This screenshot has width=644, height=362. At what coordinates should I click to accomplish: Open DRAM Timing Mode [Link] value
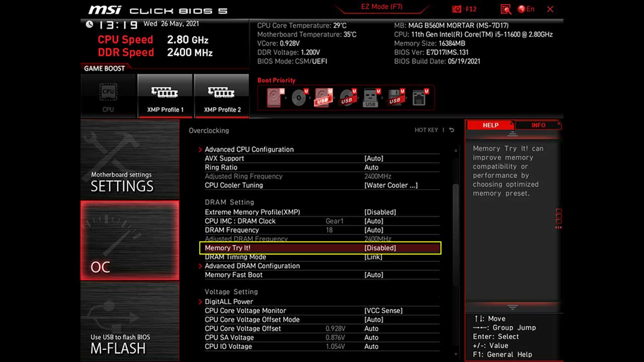click(x=373, y=257)
